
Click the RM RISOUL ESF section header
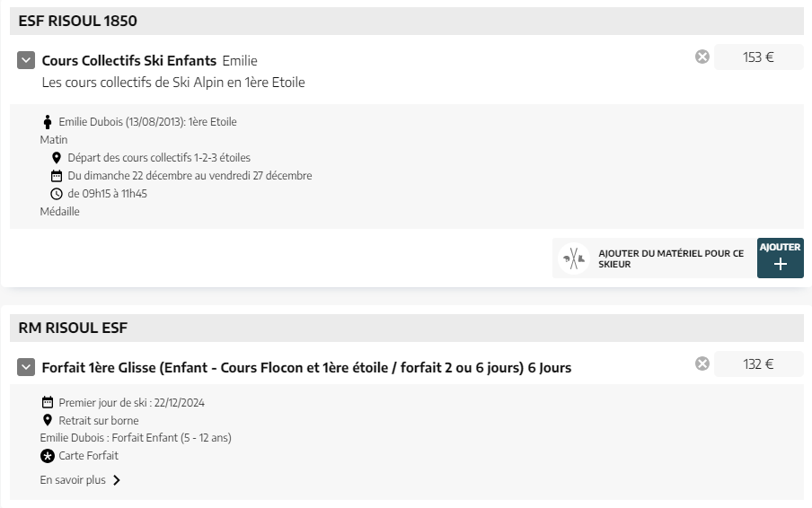(x=407, y=328)
